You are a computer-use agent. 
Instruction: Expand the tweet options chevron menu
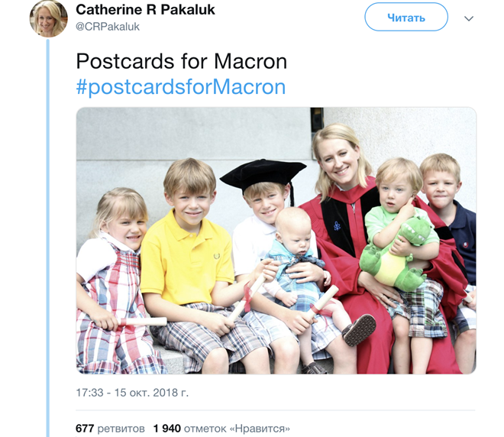pyautogui.click(x=469, y=18)
